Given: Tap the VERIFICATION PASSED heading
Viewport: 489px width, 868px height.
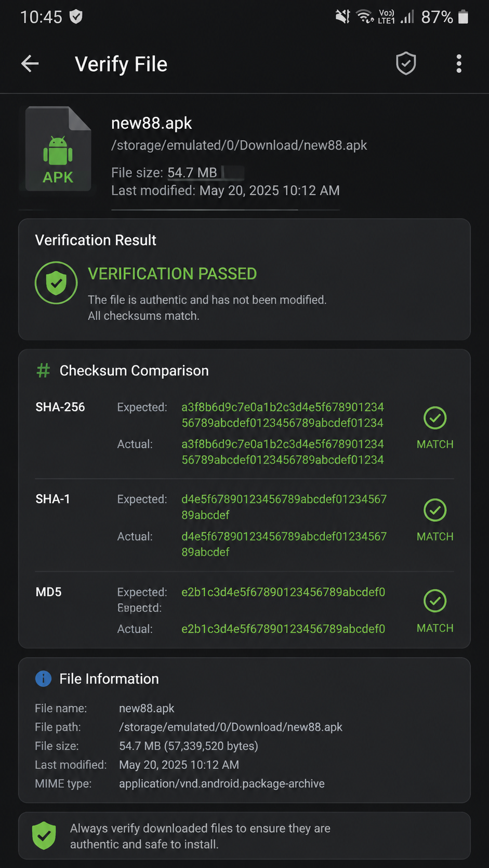Looking at the screenshot, I should (172, 274).
